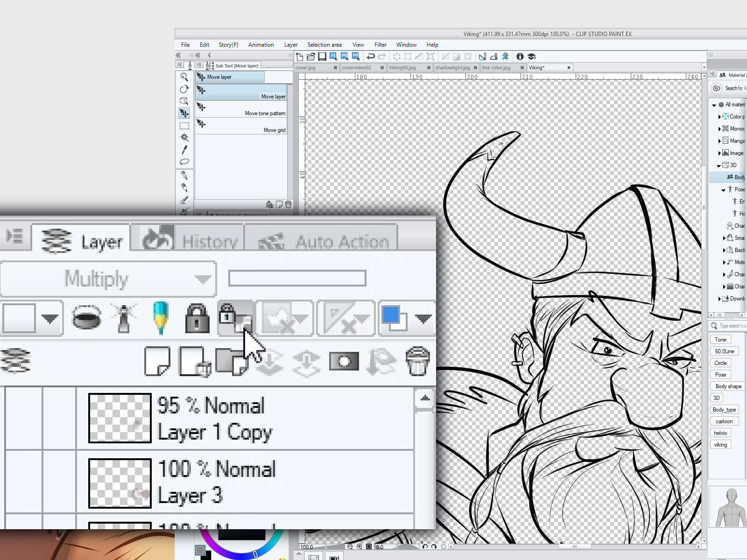Click the viking tag button
The width and height of the screenshot is (747, 560).
(x=720, y=445)
